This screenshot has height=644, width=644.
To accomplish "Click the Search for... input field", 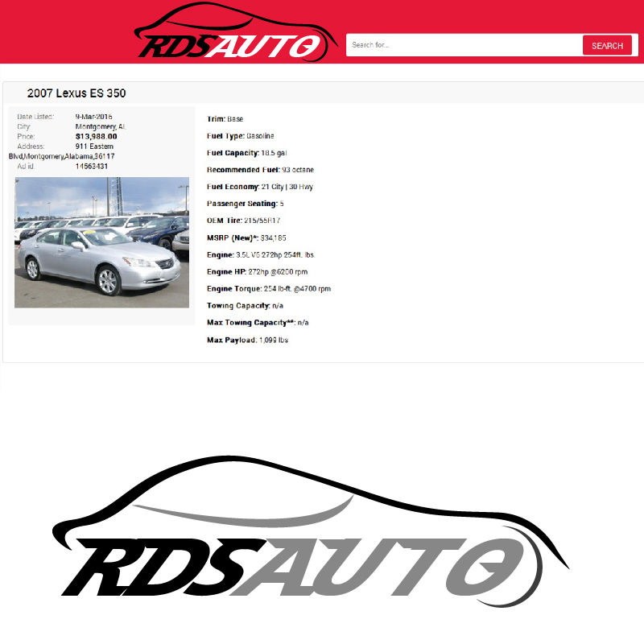I will click(464, 45).
